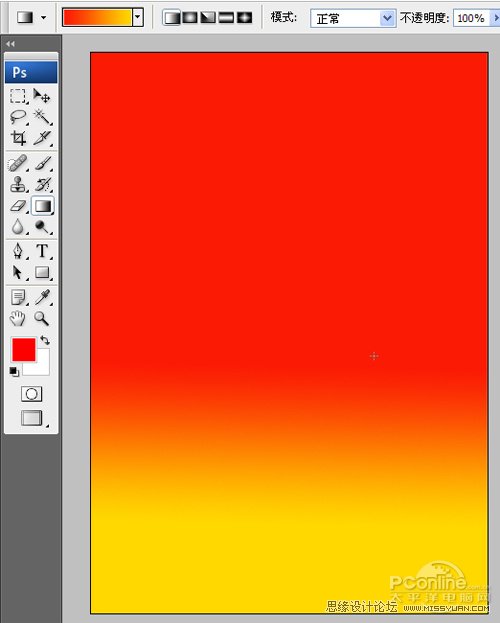The image size is (500, 623).
Task: Open the red foreground color swatch
Action: point(24,350)
